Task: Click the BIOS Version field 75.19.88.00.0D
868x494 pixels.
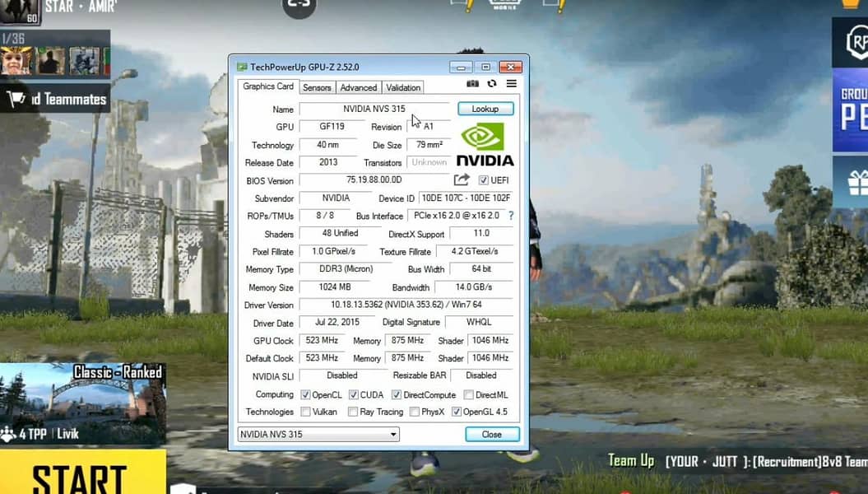Action: [x=374, y=180]
